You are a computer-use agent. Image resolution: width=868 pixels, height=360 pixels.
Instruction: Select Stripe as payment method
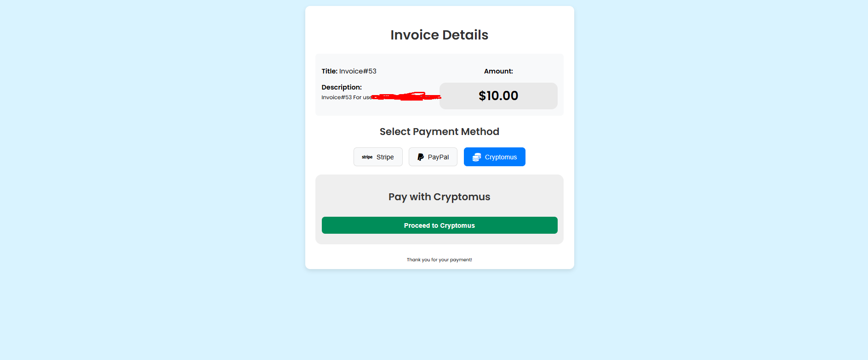click(x=378, y=157)
